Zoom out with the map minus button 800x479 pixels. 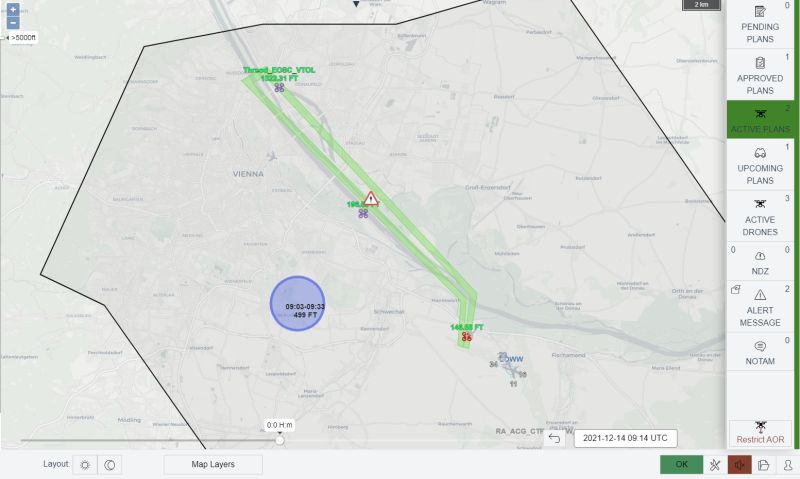[13, 23]
